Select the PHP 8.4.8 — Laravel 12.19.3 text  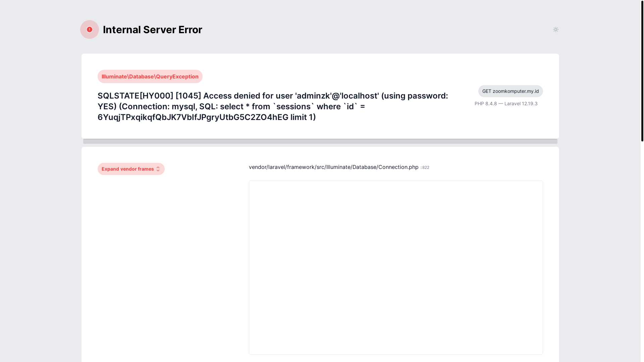tap(506, 104)
